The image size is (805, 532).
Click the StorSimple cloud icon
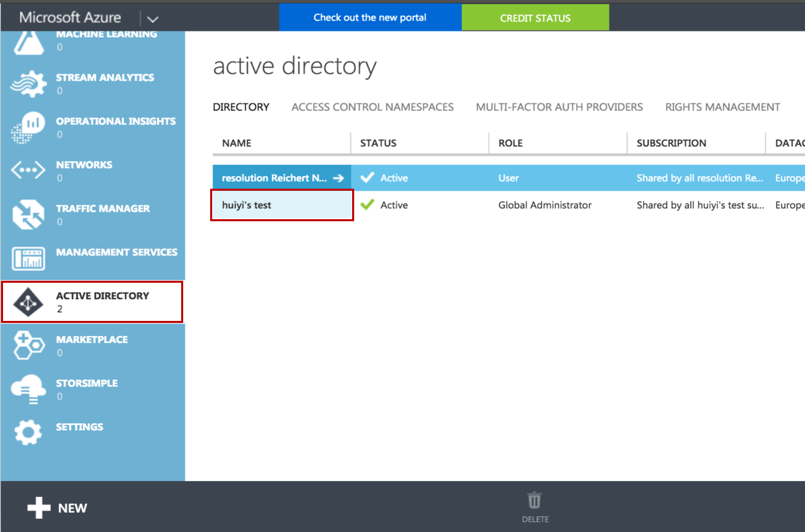tap(28, 389)
